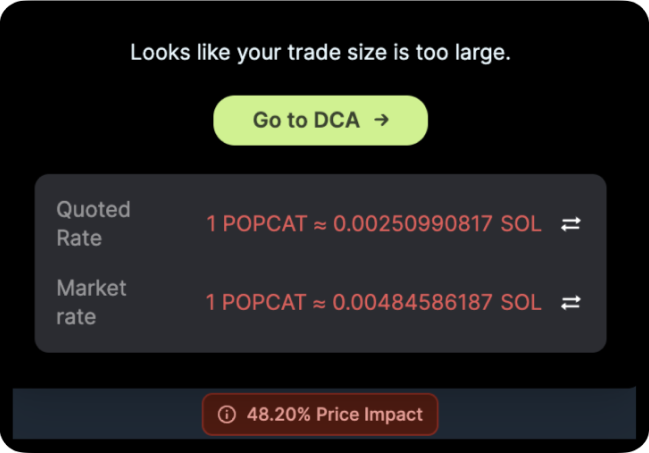
Task: Click the 48.20% Price Impact warning badge
Action: pyautogui.click(x=320, y=414)
